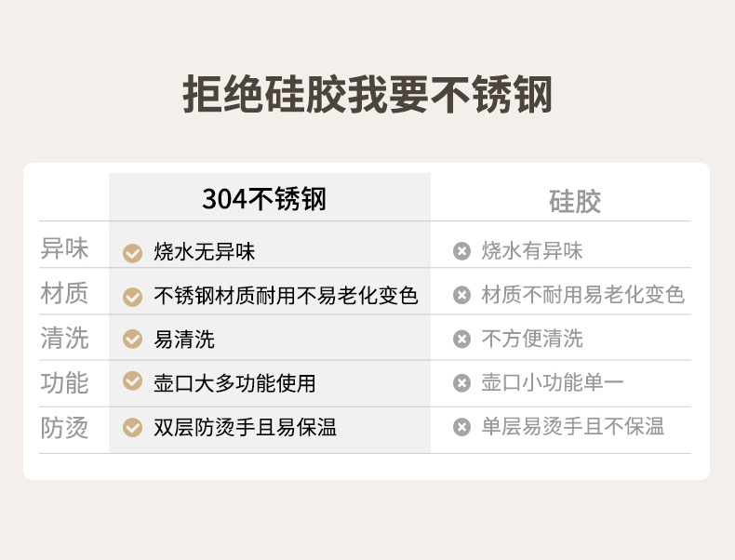This screenshot has height=560, width=735.
Task: Click the gray X icon beside 烧水有异味
Action: pos(461,251)
